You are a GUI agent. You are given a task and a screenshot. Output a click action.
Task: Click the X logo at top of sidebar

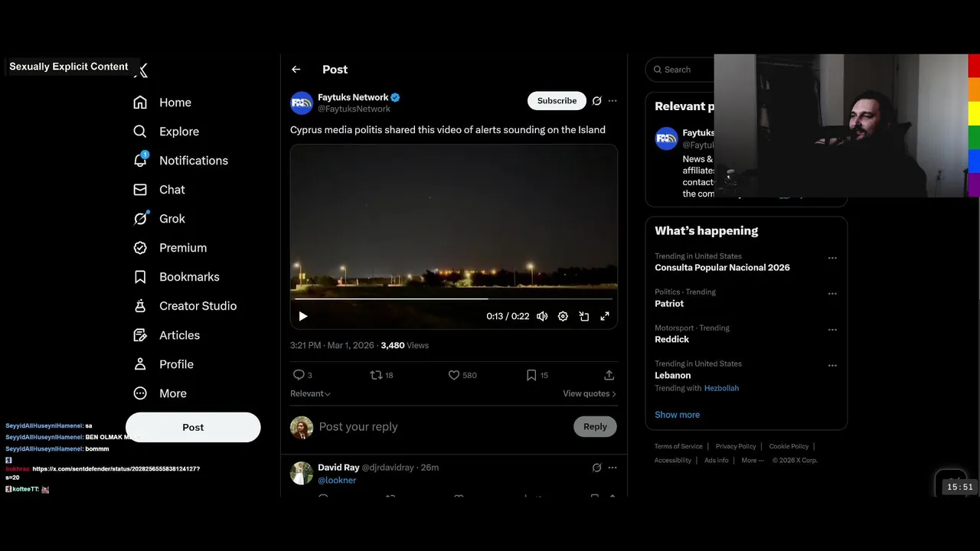point(141,70)
